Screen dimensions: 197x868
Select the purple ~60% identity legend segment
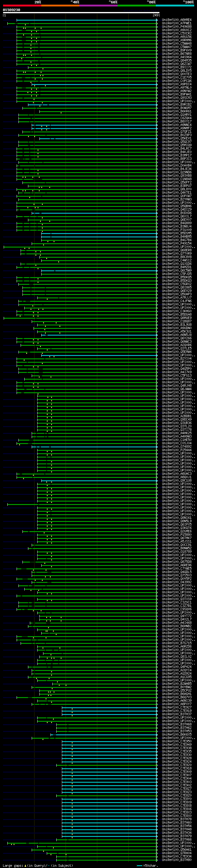click(98, 6)
